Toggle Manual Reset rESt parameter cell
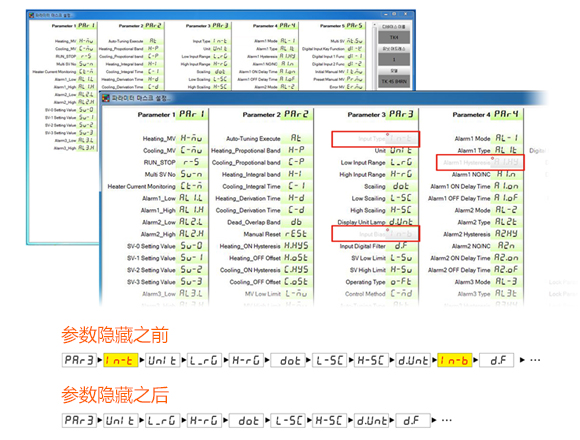580x440 pixels. pos(296,234)
